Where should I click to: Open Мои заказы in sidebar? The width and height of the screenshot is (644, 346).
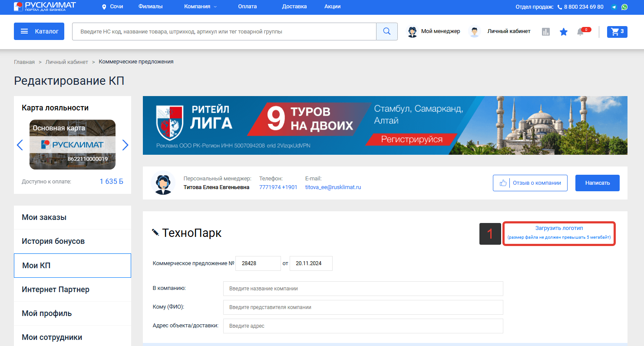point(73,217)
